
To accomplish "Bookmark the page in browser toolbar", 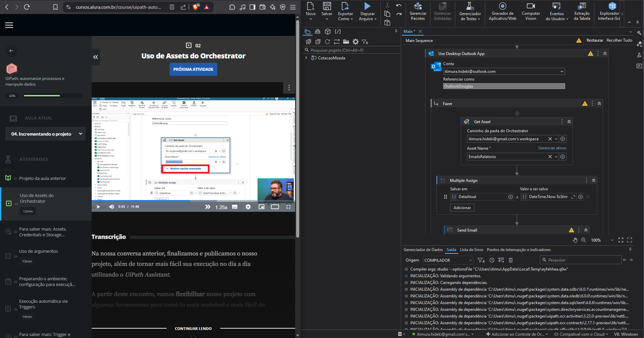I will (x=55, y=7).
